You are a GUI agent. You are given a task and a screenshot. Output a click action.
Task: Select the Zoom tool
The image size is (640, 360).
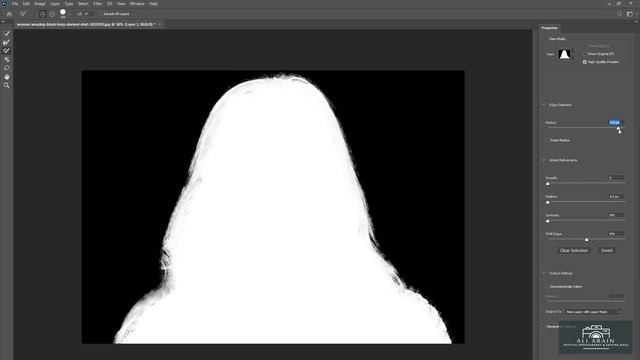click(7, 85)
